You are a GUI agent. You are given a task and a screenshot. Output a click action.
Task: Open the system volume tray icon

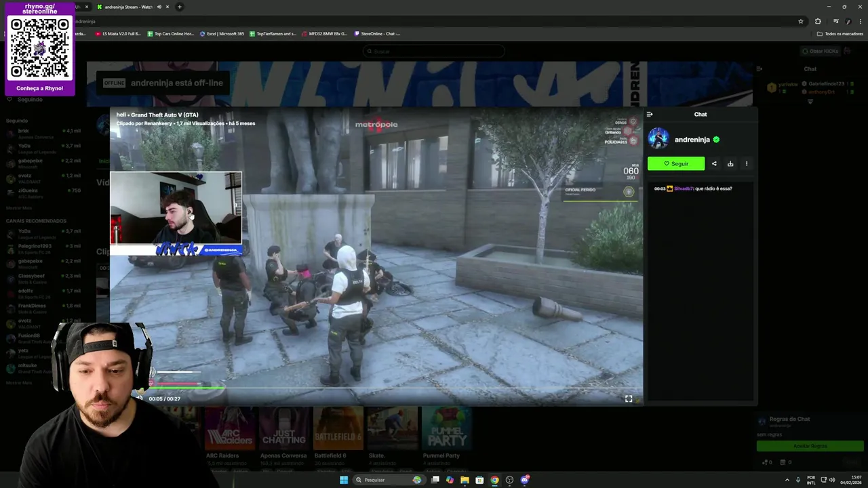click(833, 480)
